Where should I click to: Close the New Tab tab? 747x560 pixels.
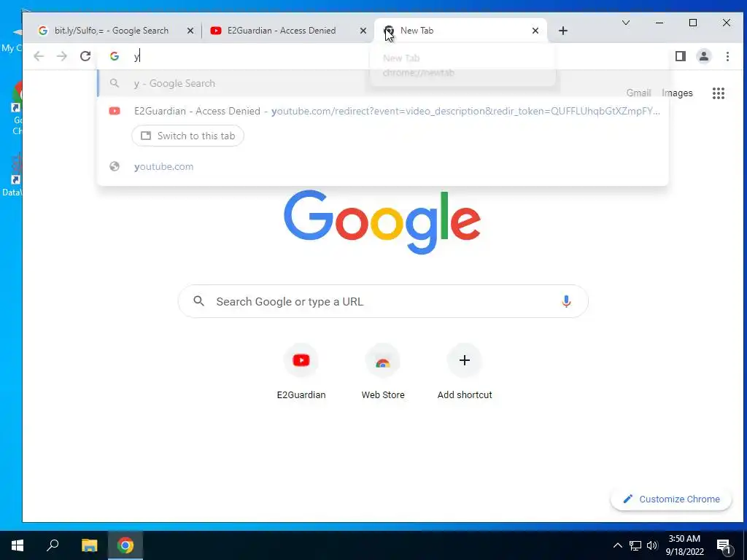tap(535, 31)
